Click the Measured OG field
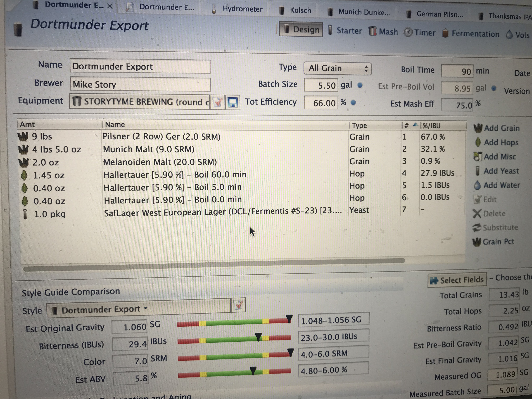The width and height of the screenshot is (532, 399). pyautogui.click(x=502, y=374)
